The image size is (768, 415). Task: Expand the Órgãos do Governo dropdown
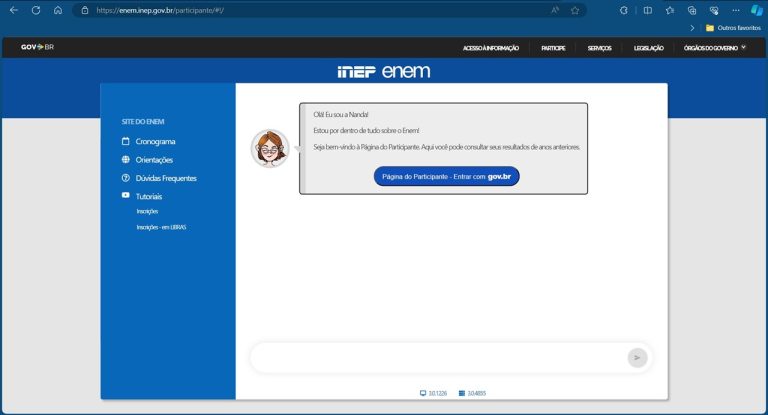(x=715, y=48)
